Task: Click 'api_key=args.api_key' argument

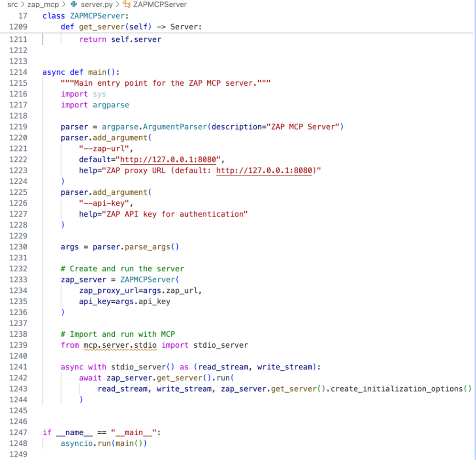Action: tap(125, 301)
